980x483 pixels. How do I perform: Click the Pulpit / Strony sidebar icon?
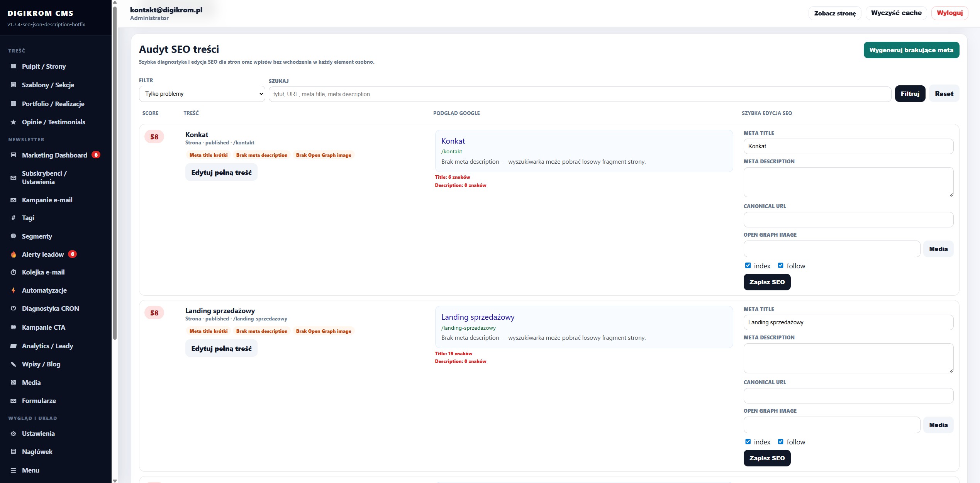[14, 66]
